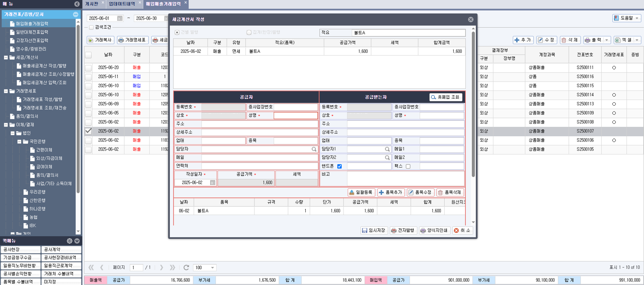The width and height of the screenshot is (644, 285).
Task: Open the 출력 dropdown arrow
Action: tap(607, 40)
